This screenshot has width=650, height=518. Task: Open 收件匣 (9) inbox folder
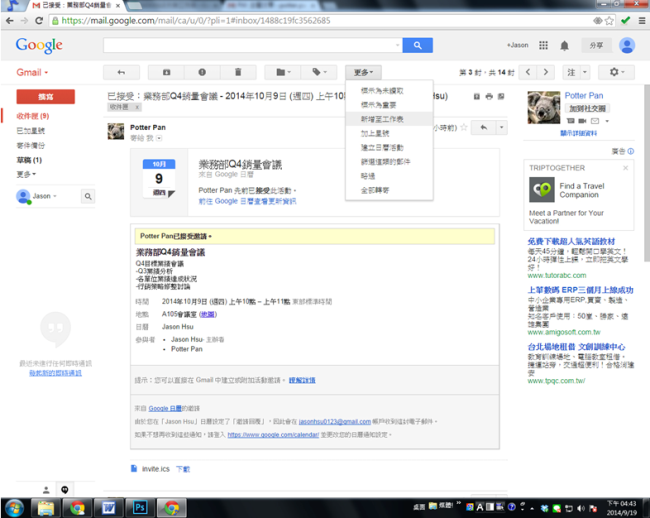point(33,116)
